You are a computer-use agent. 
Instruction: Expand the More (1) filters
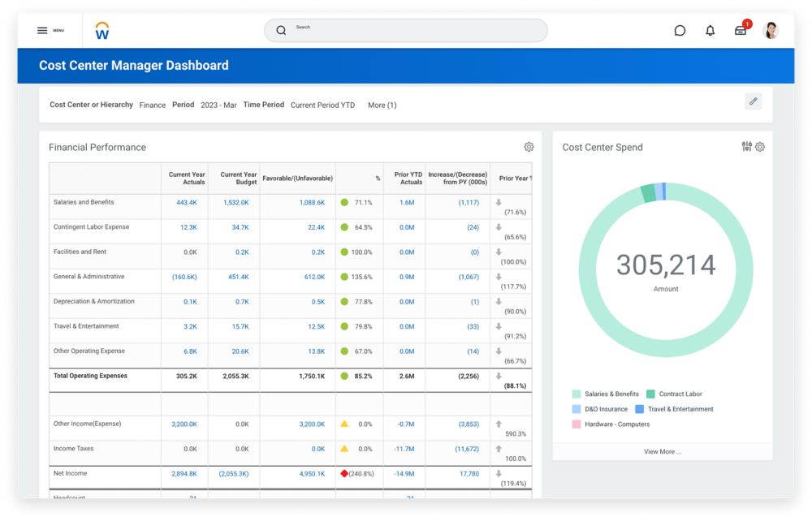pos(382,105)
